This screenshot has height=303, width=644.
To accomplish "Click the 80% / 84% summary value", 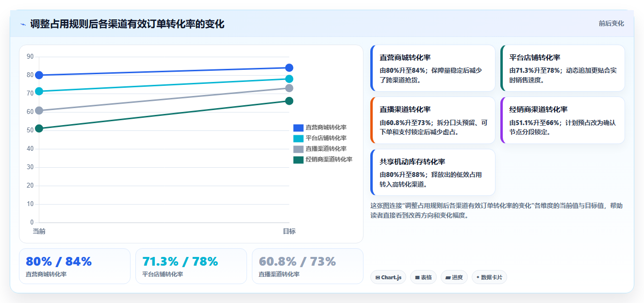I will coord(59,262).
